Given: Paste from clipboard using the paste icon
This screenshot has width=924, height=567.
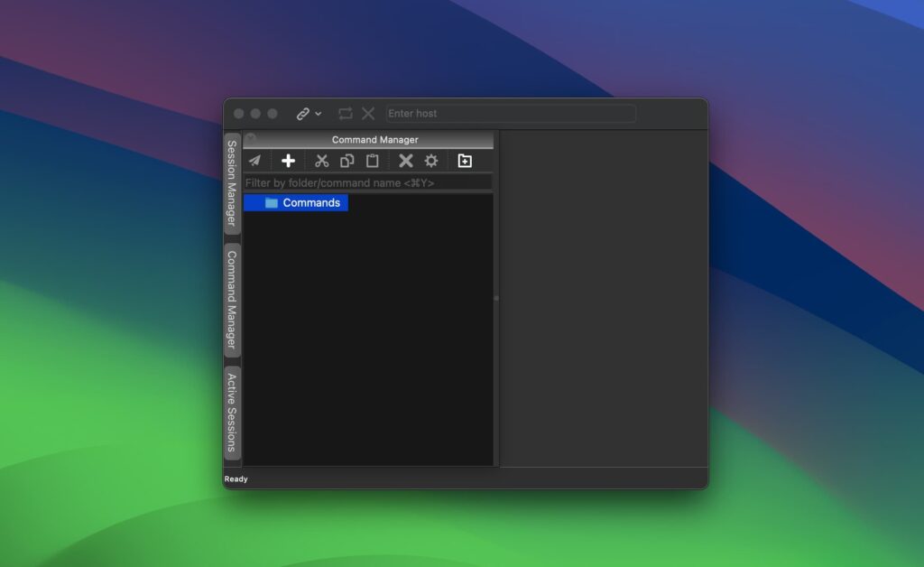Looking at the screenshot, I should click(x=373, y=160).
